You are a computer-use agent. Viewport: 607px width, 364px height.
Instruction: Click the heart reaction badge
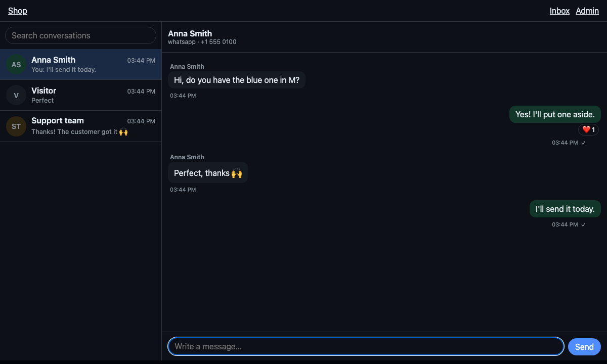(588, 129)
